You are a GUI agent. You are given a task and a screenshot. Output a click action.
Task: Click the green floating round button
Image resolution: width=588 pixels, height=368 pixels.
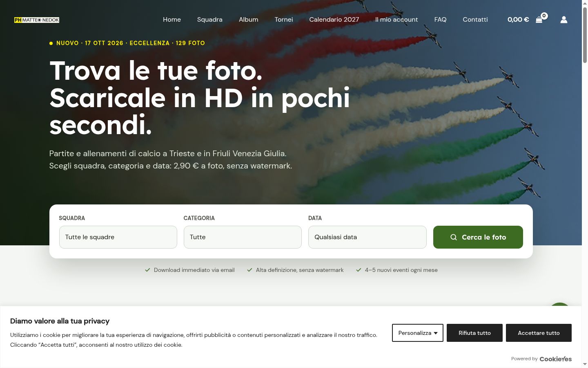[x=560, y=305]
